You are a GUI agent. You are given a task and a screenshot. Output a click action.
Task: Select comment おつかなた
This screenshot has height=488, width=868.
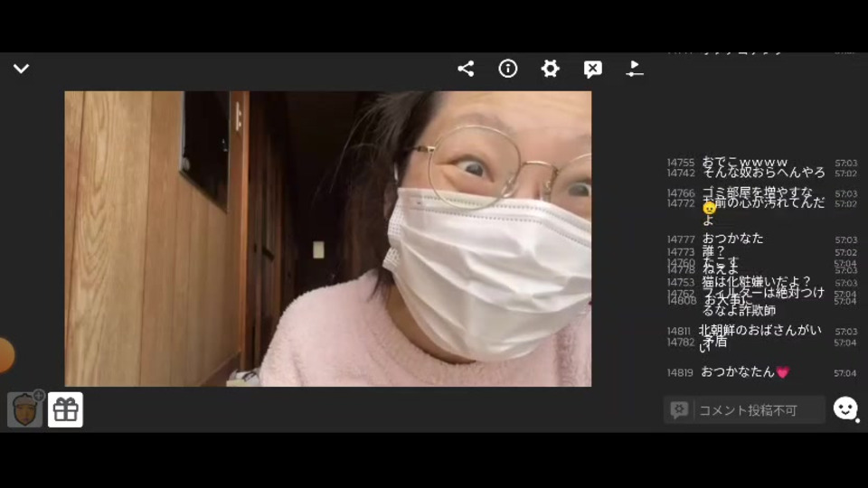(732, 239)
